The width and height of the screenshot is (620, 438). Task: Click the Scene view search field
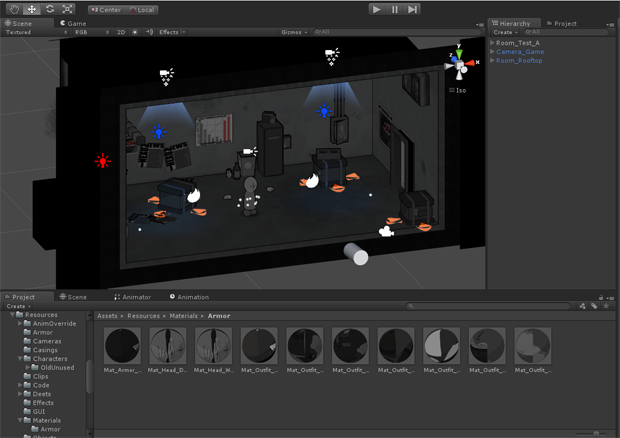tap(397, 32)
